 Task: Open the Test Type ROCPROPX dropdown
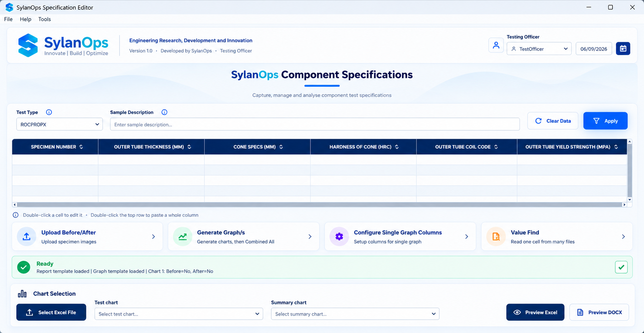coord(59,124)
